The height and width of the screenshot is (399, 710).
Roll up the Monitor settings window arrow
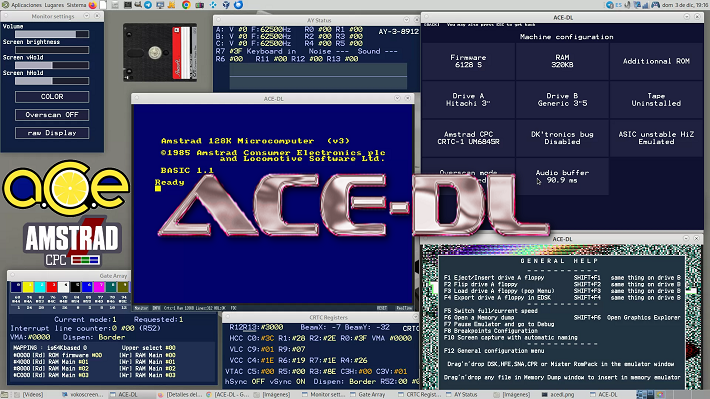(x=86, y=16)
